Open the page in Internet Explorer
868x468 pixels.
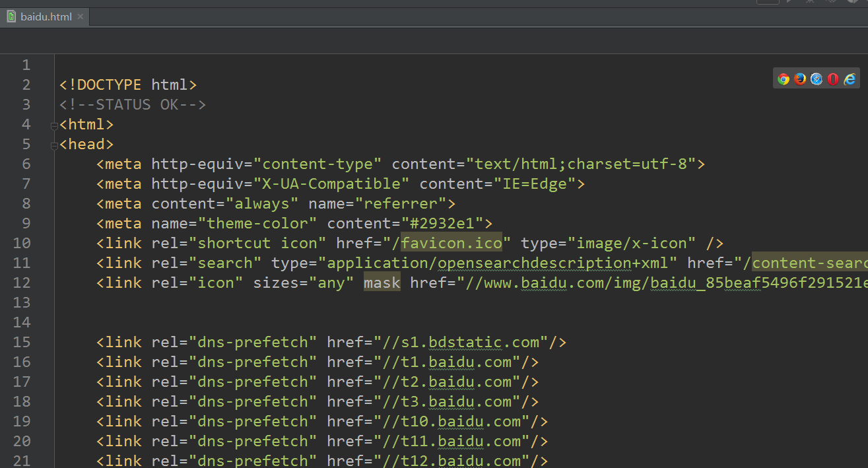point(850,79)
